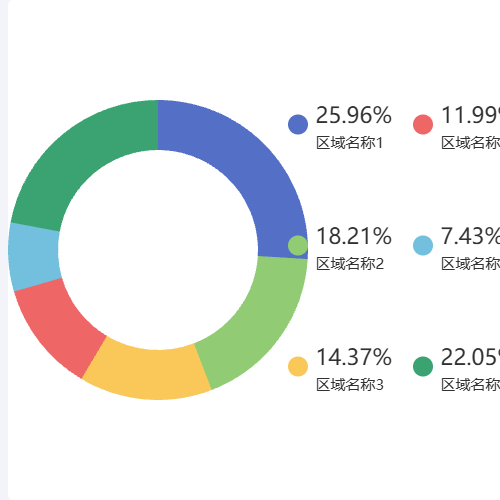This screenshot has width=500, height=500.
Task: Click the red legend dot beside 11.99%
Action: [423, 124]
